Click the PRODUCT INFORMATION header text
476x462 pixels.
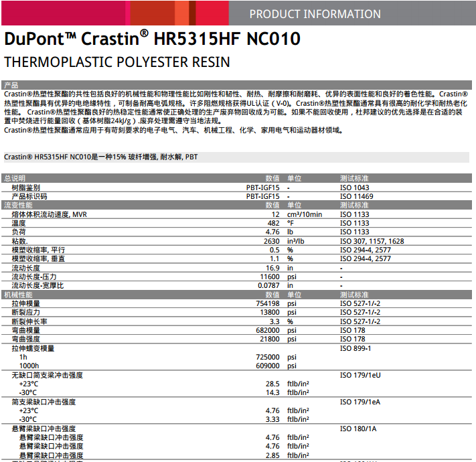pos(315,14)
